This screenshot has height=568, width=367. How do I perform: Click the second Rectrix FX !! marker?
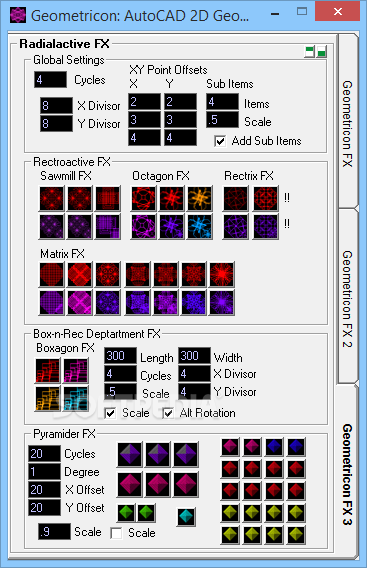(287, 224)
